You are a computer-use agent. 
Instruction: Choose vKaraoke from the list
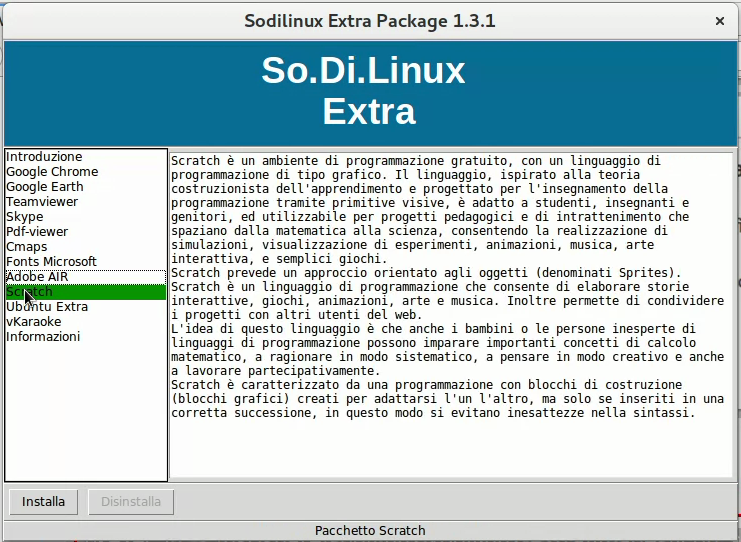[x=34, y=322]
